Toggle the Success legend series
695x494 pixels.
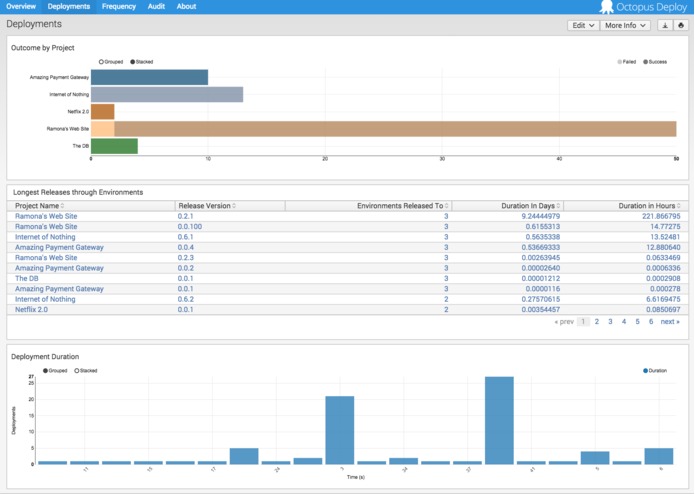point(655,62)
